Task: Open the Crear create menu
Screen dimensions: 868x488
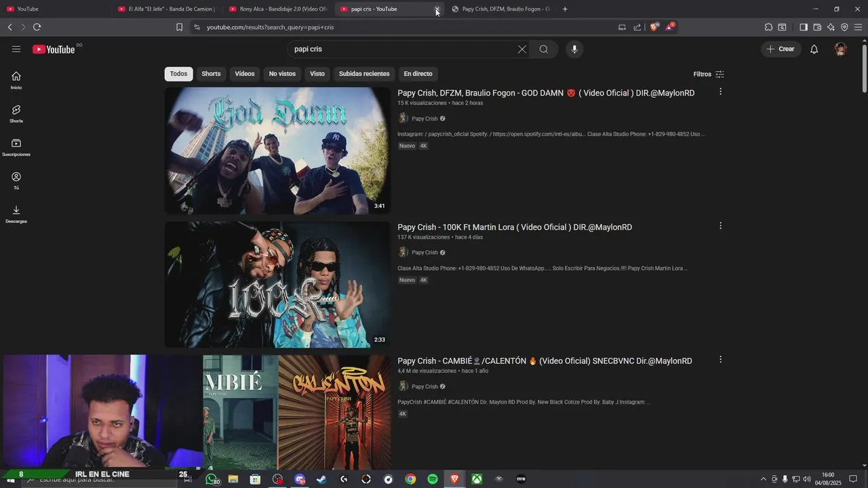Action: coord(781,49)
